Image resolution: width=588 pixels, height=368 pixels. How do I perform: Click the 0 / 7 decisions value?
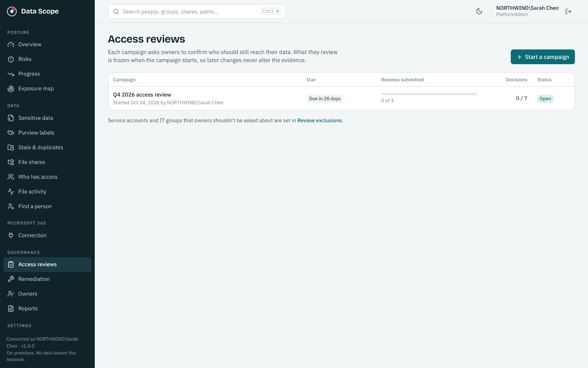521,98
